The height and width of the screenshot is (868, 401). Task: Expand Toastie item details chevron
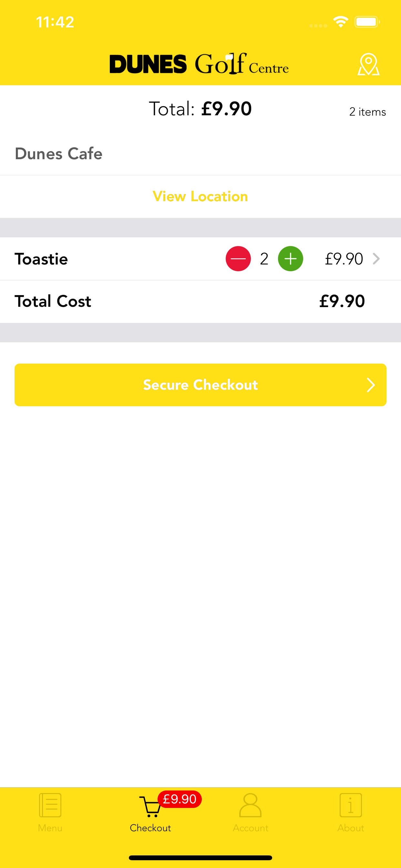376,259
